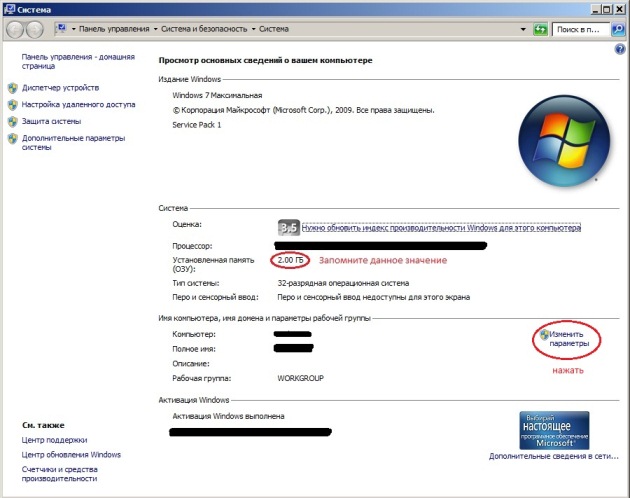Screen dimensions: 630x498
Task: Click shield icon beside Дополнительные параметры системы
Action: tap(13, 138)
